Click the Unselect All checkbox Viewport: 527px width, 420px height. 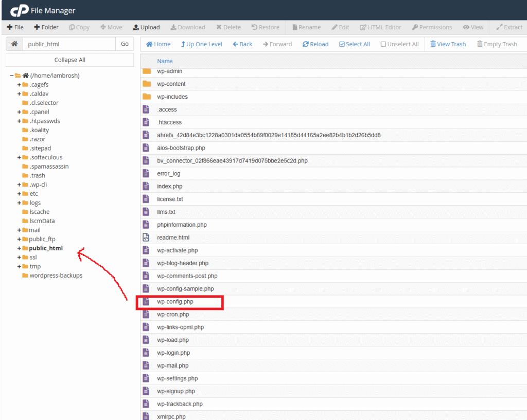click(383, 44)
